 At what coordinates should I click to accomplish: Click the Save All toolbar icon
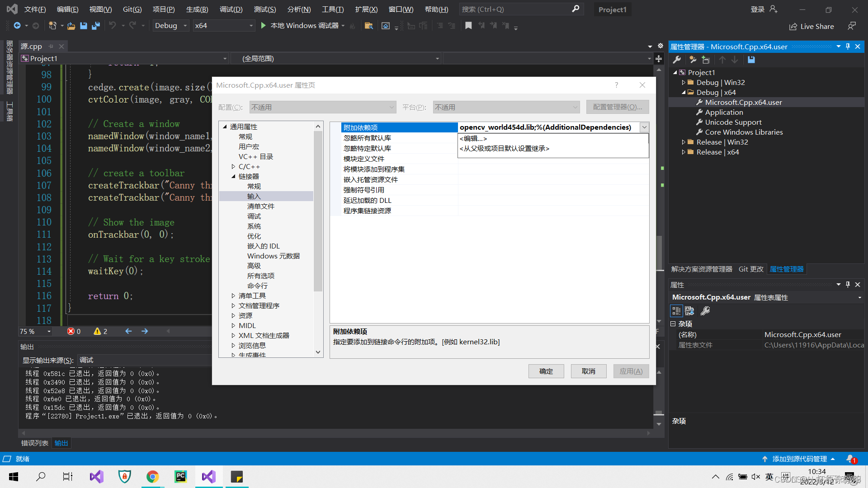[95, 25]
